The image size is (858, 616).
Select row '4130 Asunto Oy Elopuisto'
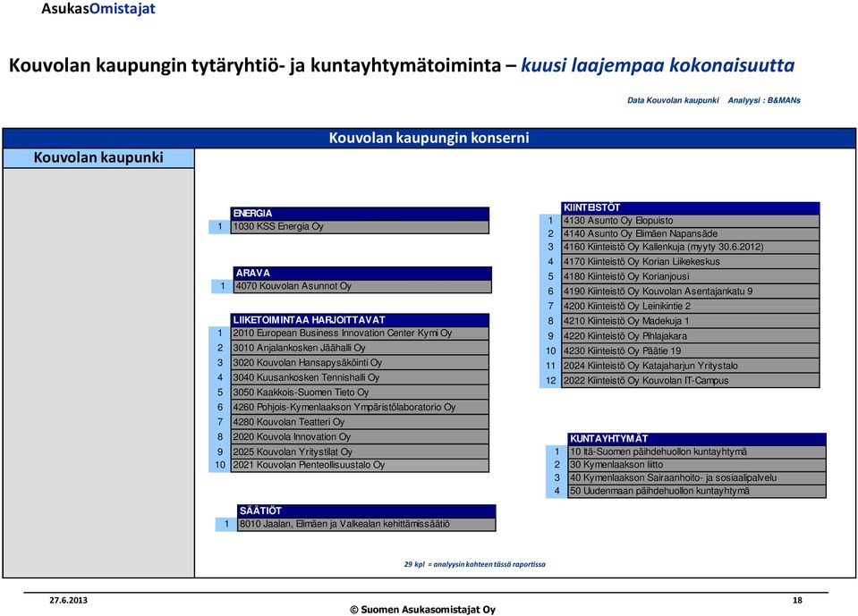[x=690, y=220]
